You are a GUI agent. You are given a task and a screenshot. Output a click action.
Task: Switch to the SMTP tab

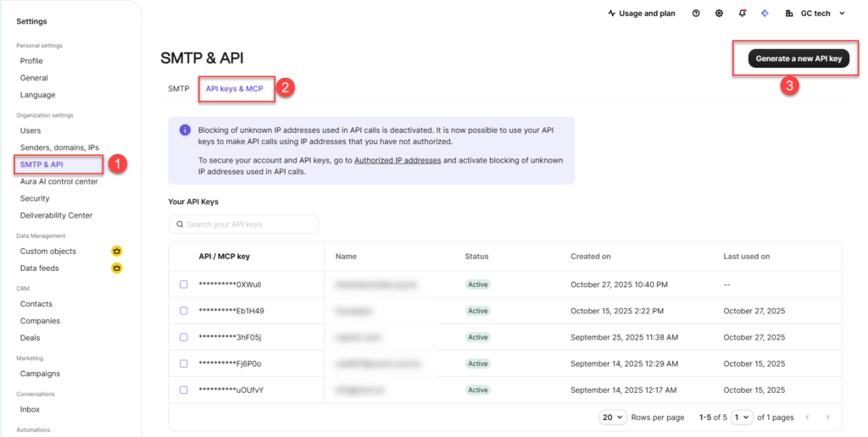pyautogui.click(x=178, y=88)
